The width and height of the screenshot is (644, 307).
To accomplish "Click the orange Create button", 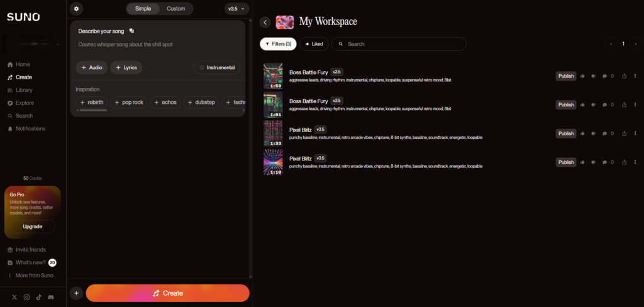I will point(167,293).
